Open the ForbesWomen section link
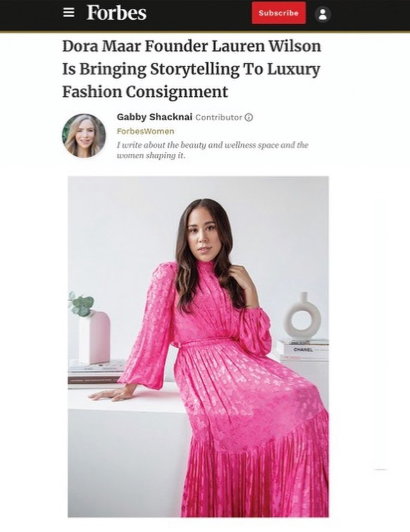This screenshot has width=410, height=532. [x=145, y=131]
